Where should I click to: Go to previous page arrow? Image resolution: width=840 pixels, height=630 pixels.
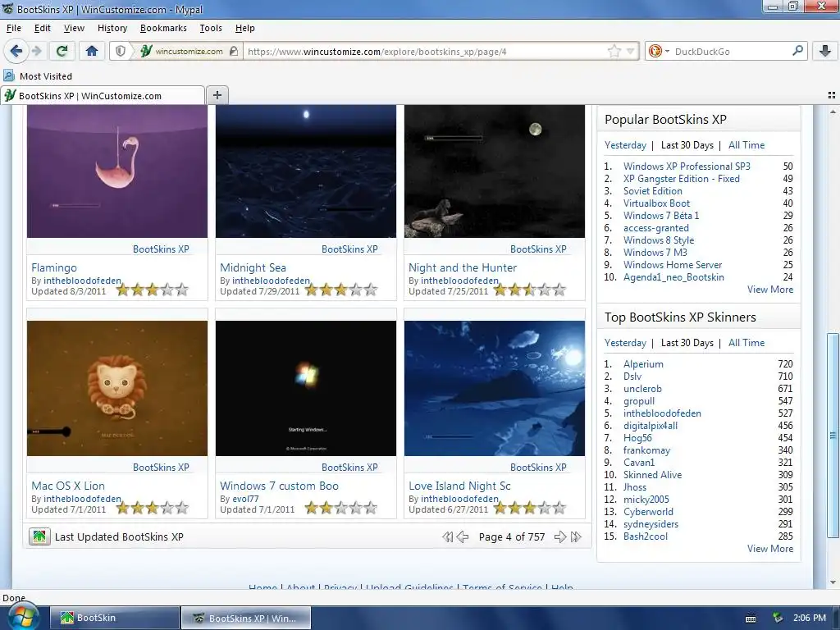(463, 536)
